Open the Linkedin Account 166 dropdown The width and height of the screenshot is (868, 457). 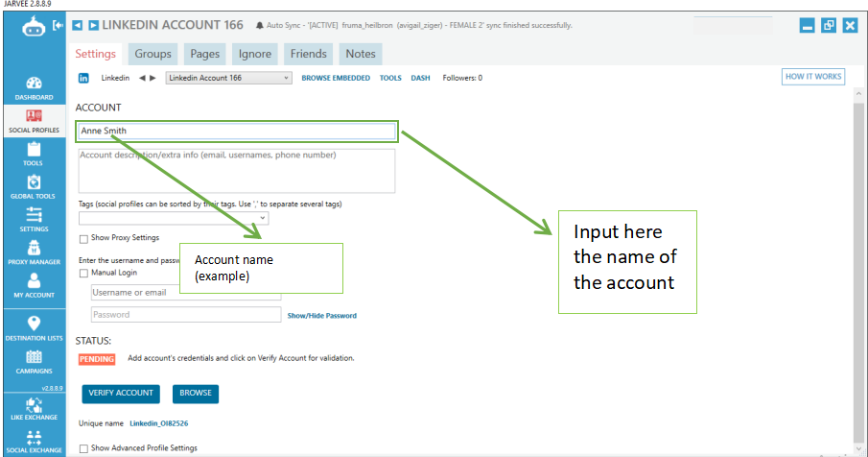tap(228, 78)
